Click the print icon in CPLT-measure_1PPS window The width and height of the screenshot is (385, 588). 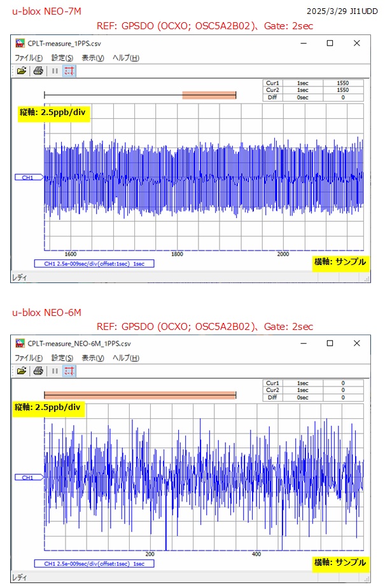tap(38, 71)
